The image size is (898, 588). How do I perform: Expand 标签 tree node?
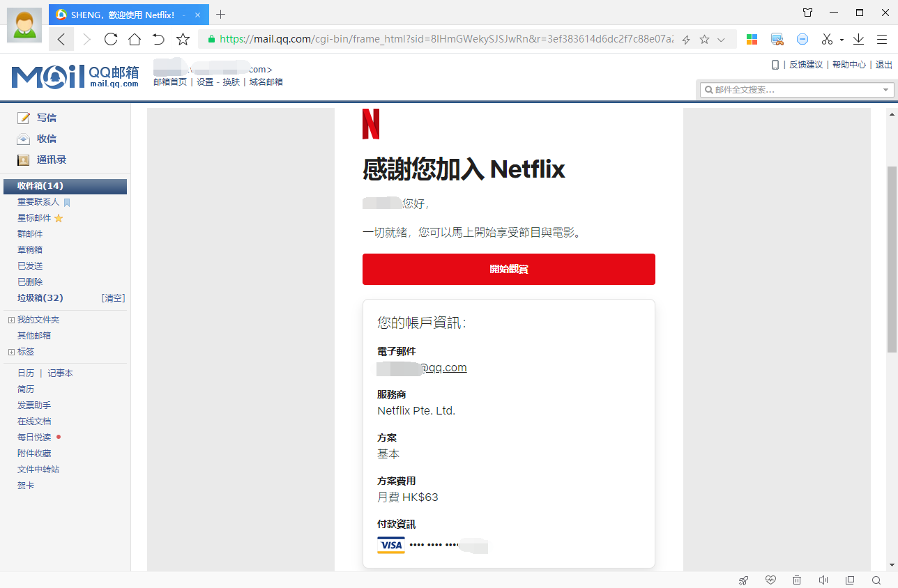(11, 352)
